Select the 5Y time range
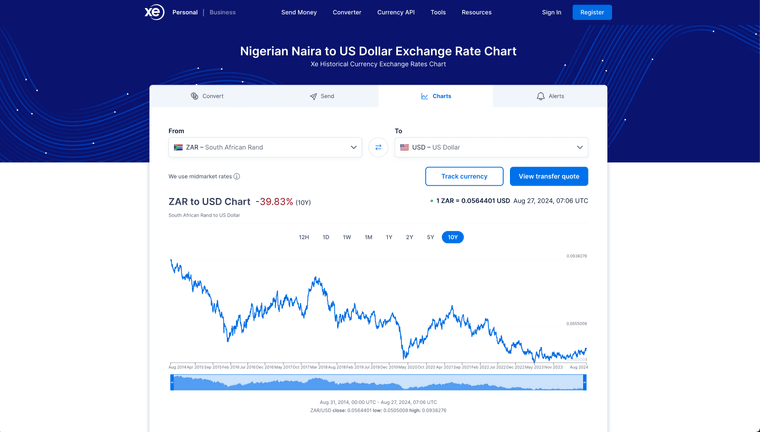The width and height of the screenshot is (760, 432). tap(430, 237)
